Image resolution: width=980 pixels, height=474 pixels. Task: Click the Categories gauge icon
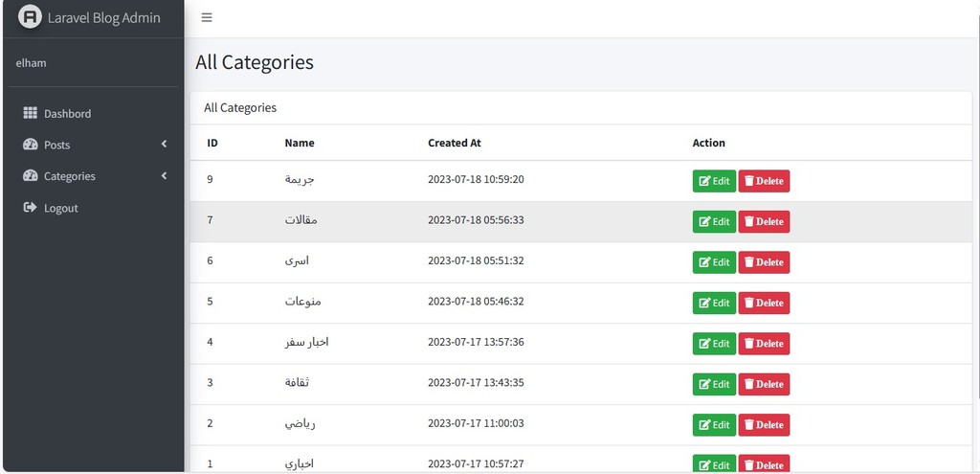[x=30, y=176]
